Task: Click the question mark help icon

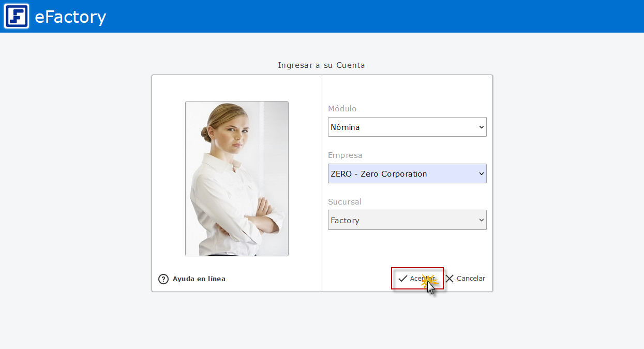Action: [163, 279]
